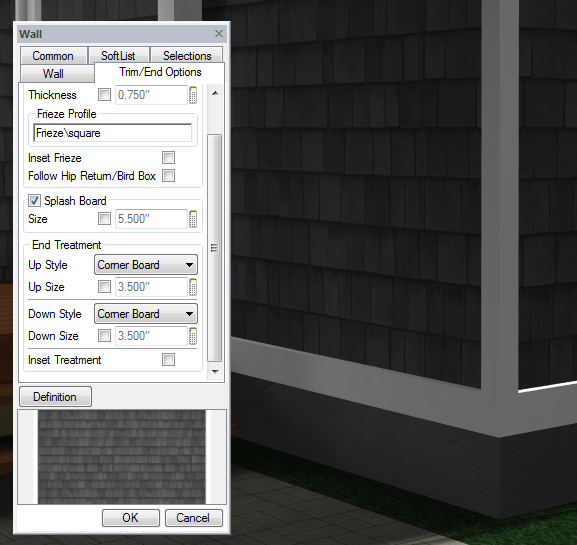Close the Wall dialog with X
This screenshot has height=545, width=577.
[219, 34]
